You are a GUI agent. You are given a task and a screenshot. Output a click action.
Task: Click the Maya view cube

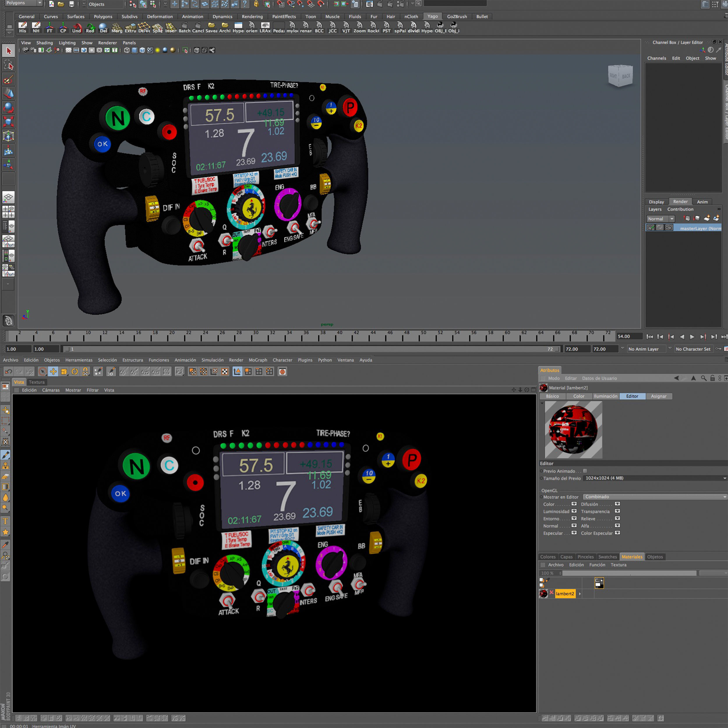point(620,76)
